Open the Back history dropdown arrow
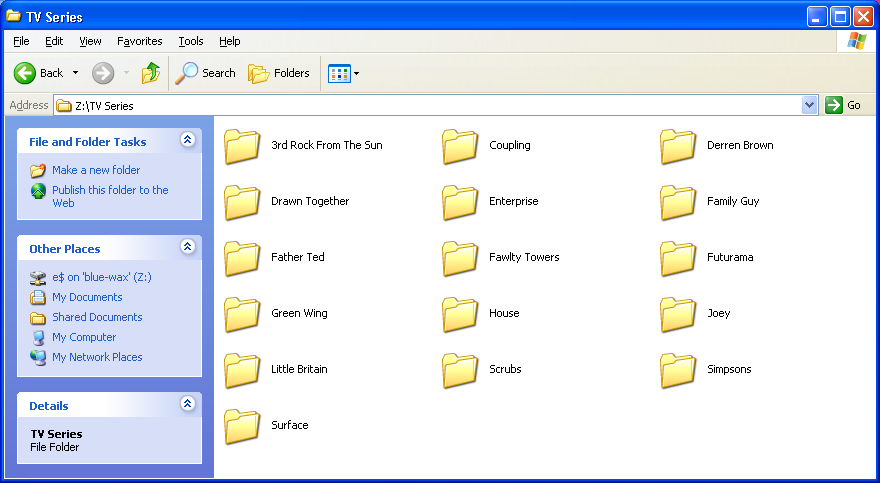This screenshot has width=880, height=483. (76, 73)
